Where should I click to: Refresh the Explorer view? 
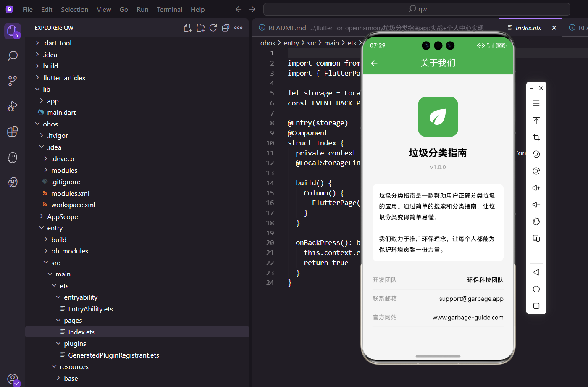click(213, 27)
